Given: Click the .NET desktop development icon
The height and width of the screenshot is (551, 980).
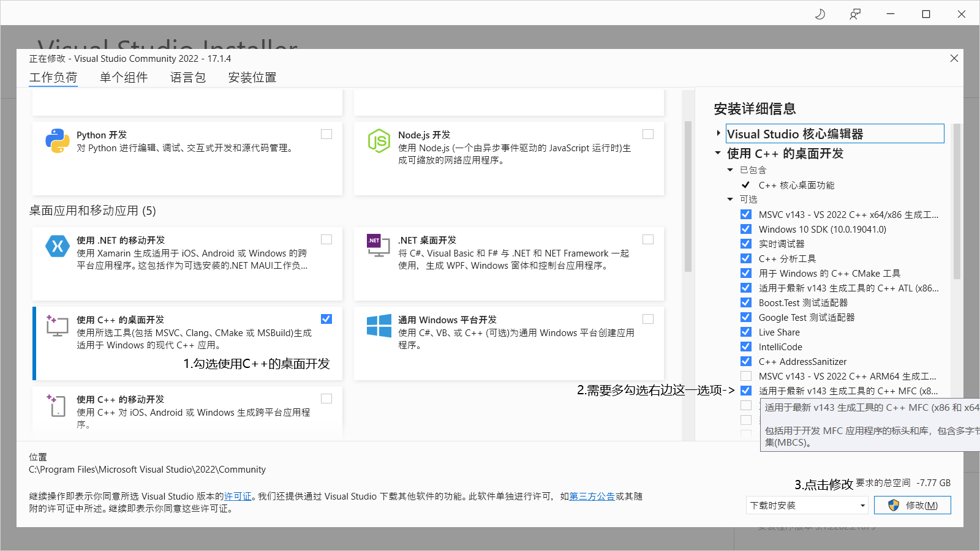Looking at the screenshot, I should pos(379,246).
